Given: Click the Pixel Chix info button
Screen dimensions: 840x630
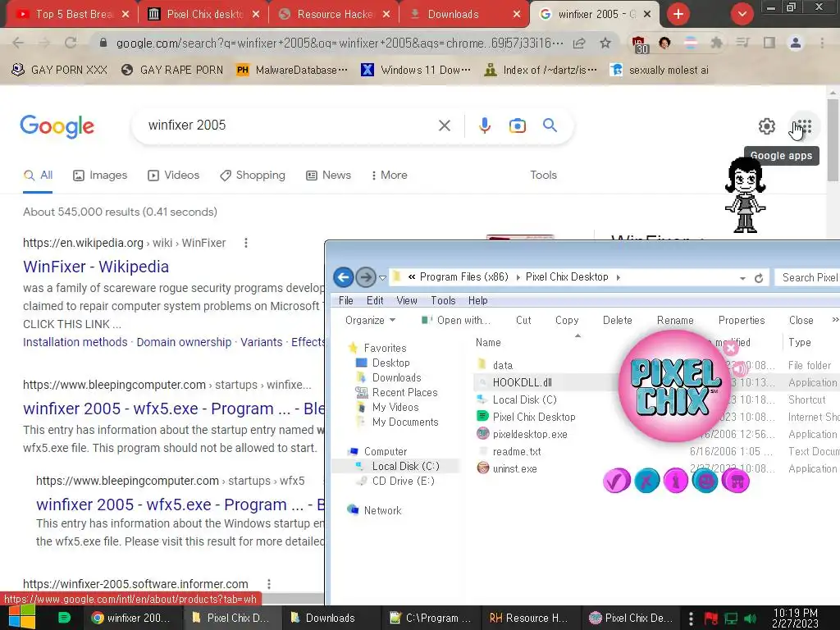Looking at the screenshot, I should (676, 481).
